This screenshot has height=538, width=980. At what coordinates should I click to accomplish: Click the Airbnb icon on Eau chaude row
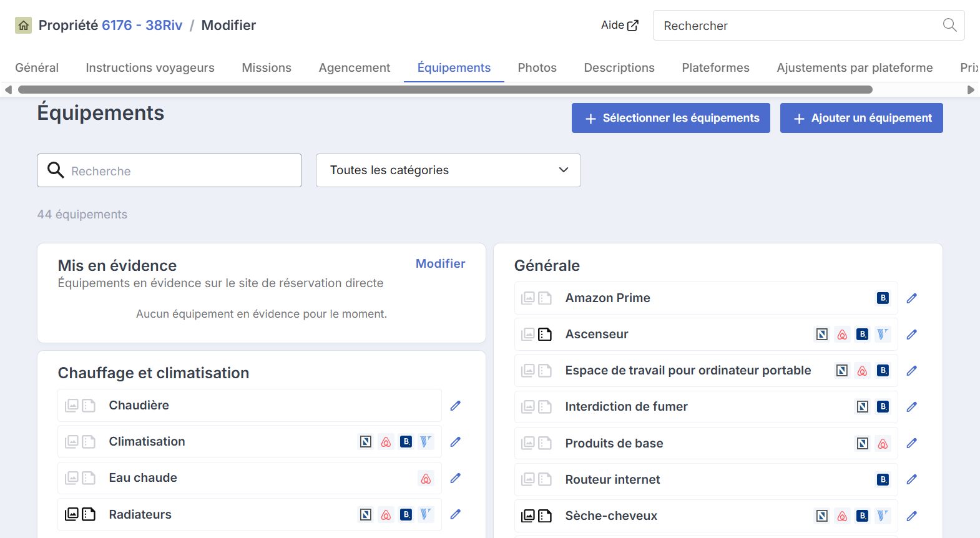pyautogui.click(x=426, y=479)
